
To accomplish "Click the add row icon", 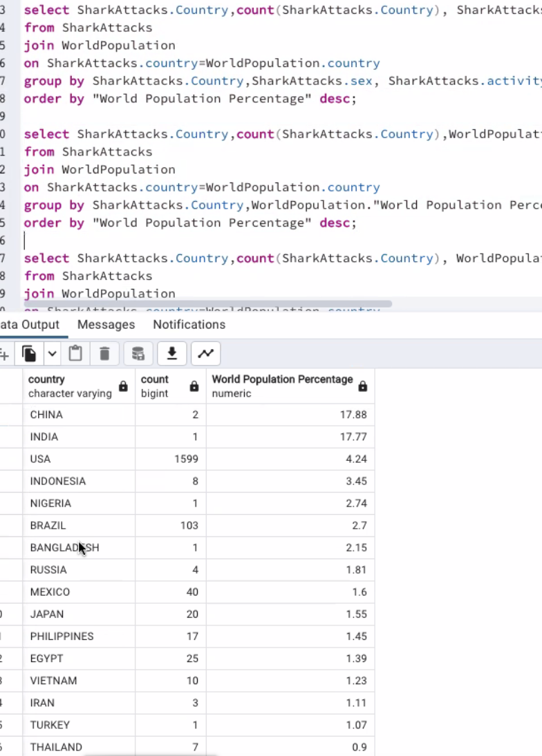I will point(5,353).
